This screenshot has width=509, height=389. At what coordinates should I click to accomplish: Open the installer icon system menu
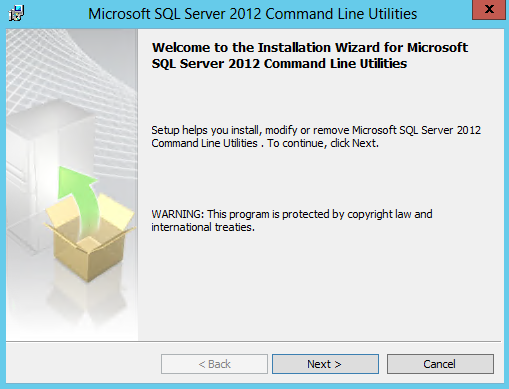16,13
